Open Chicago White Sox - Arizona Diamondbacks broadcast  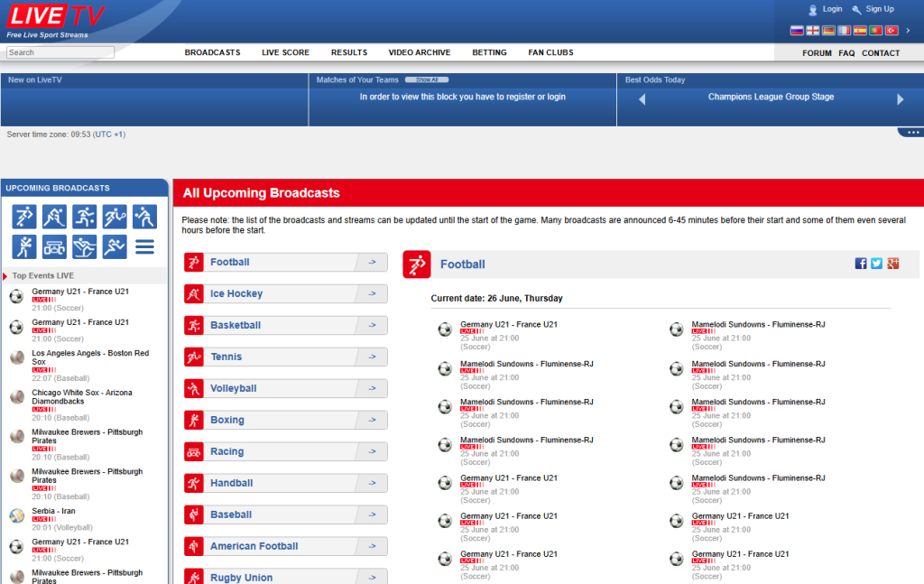pos(82,396)
